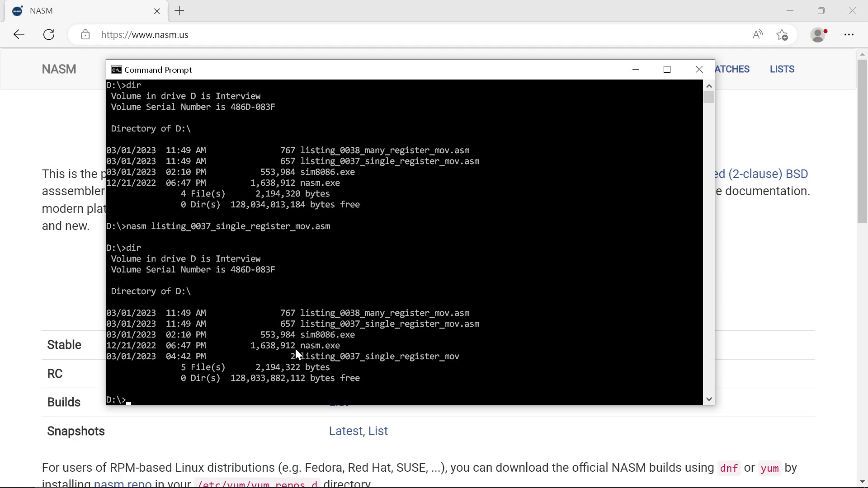Screen dimensions: 868x488
Task: Open browser settings and more menu
Action: click(x=849, y=35)
